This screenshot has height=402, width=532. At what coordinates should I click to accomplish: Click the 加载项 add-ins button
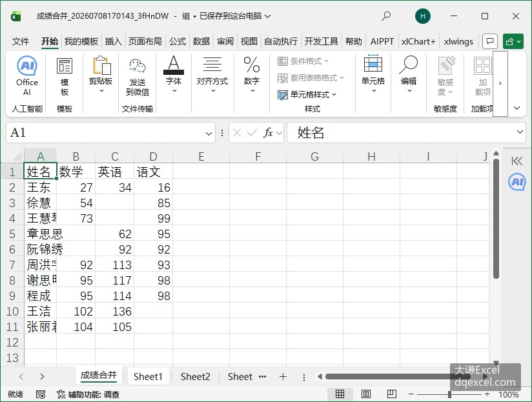(x=482, y=77)
